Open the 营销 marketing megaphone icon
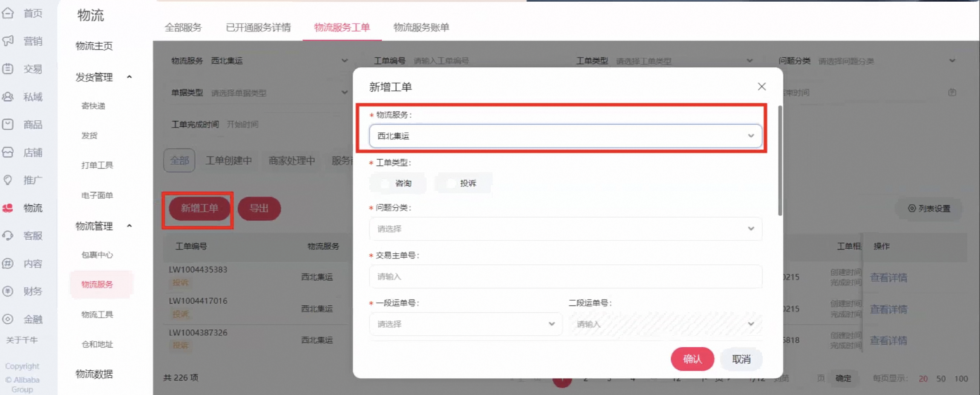980x395 pixels. [x=8, y=41]
